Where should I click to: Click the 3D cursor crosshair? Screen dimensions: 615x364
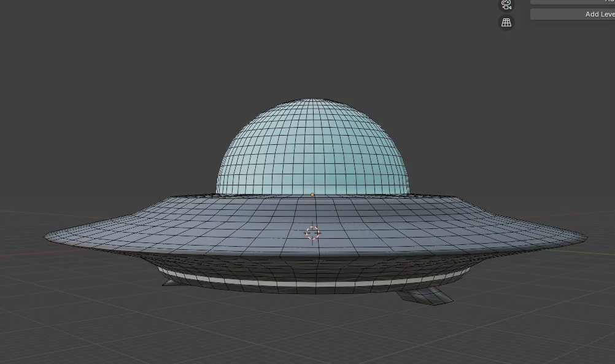[312, 233]
